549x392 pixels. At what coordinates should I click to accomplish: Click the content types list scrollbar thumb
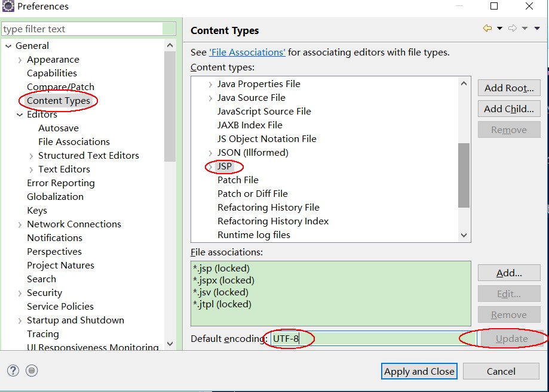(x=464, y=175)
